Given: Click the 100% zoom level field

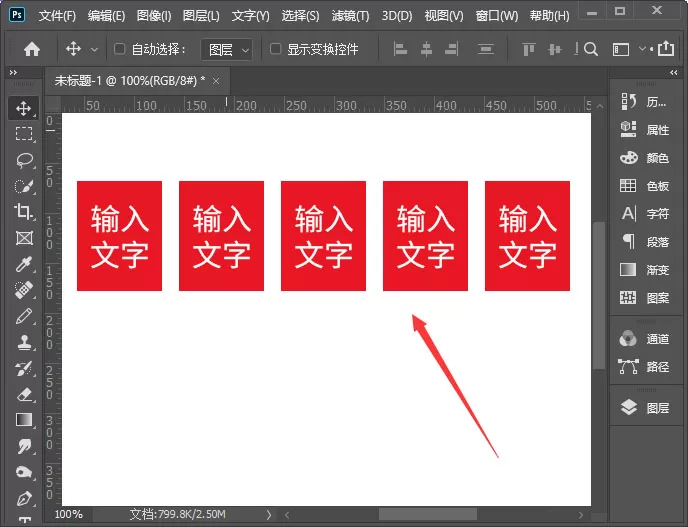Looking at the screenshot, I should click(68, 514).
